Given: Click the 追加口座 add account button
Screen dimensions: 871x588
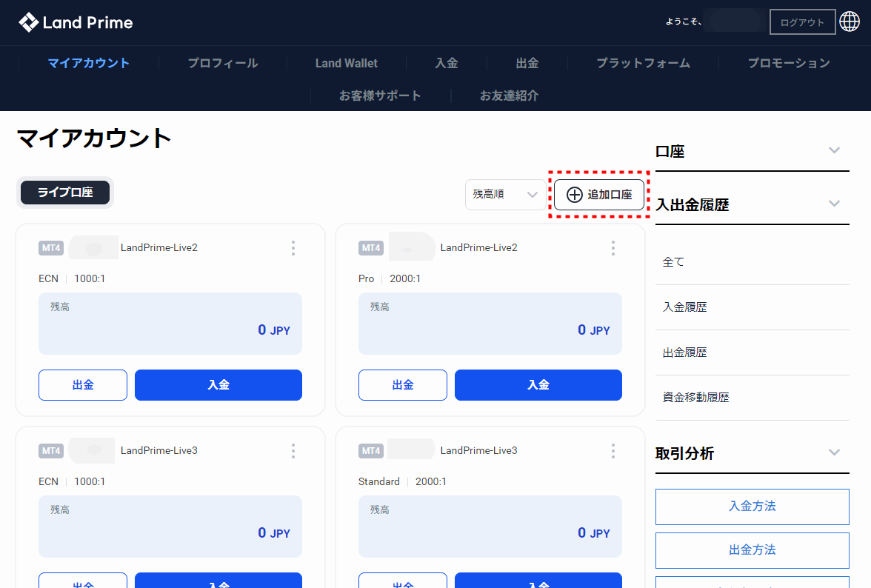Looking at the screenshot, I should tap(598, 194).
